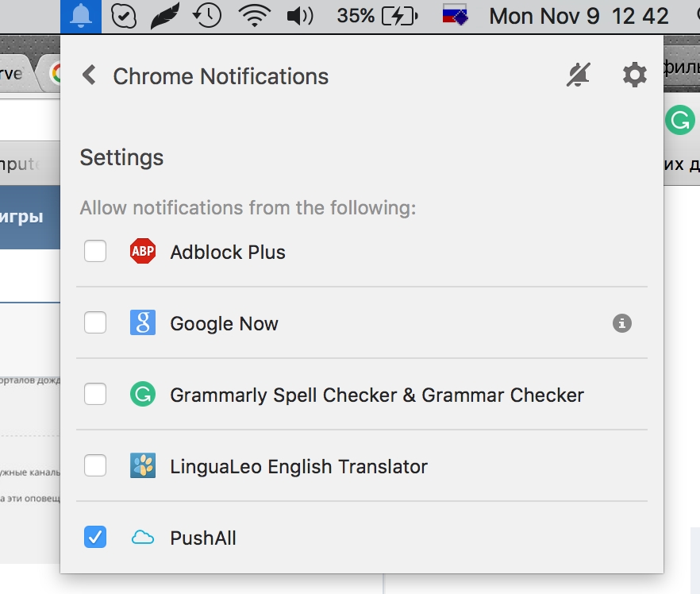Click the "Chrome Notifications" title
The width and height of the screenshot is (700, 594).
221,76
